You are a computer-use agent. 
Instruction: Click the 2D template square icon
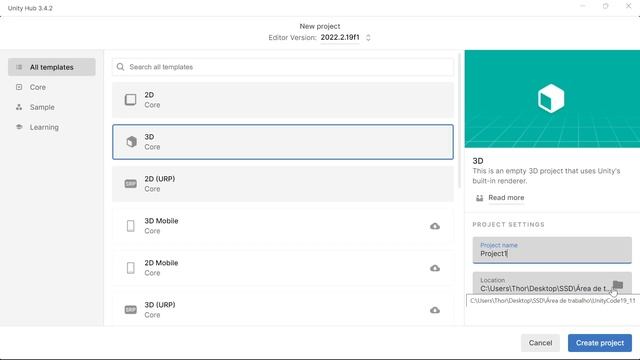131,100
